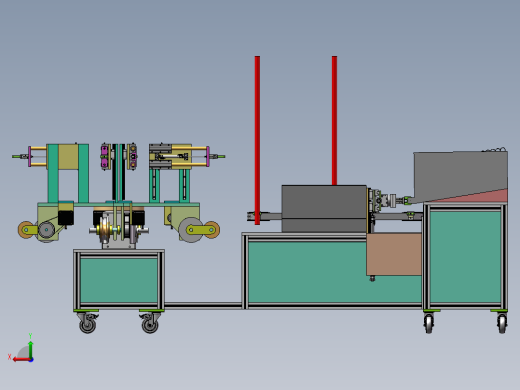This screenshot has height=390, width=520.
Task: Select the leftmost caster wheel under the small cart
Action: (x=87, y=325)
